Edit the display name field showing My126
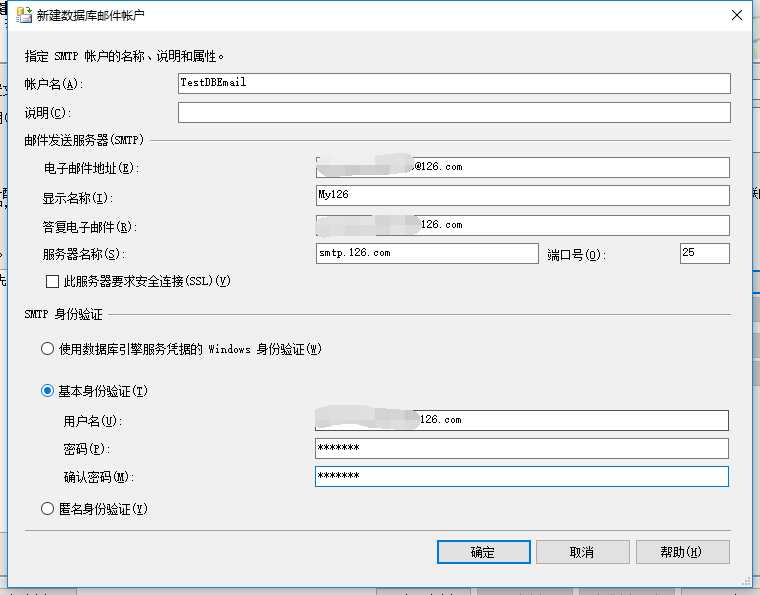Viewport: 760px width, 595px height. click(x=522, y=195)
